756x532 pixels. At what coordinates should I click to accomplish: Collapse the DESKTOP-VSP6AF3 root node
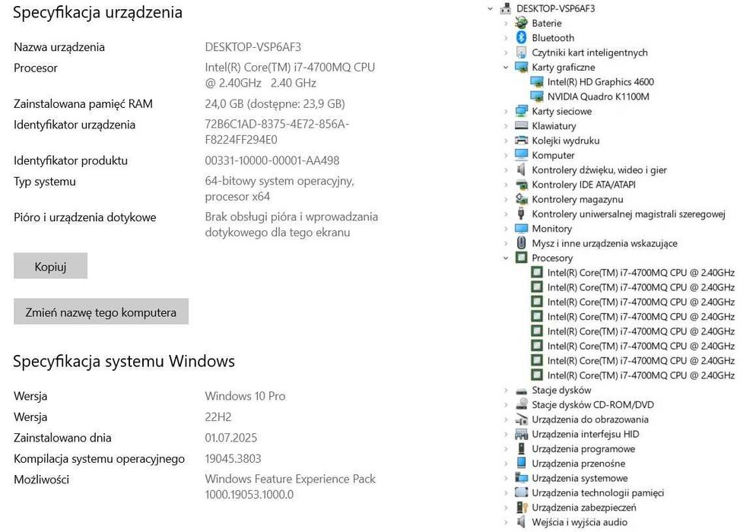click(490, 8)
